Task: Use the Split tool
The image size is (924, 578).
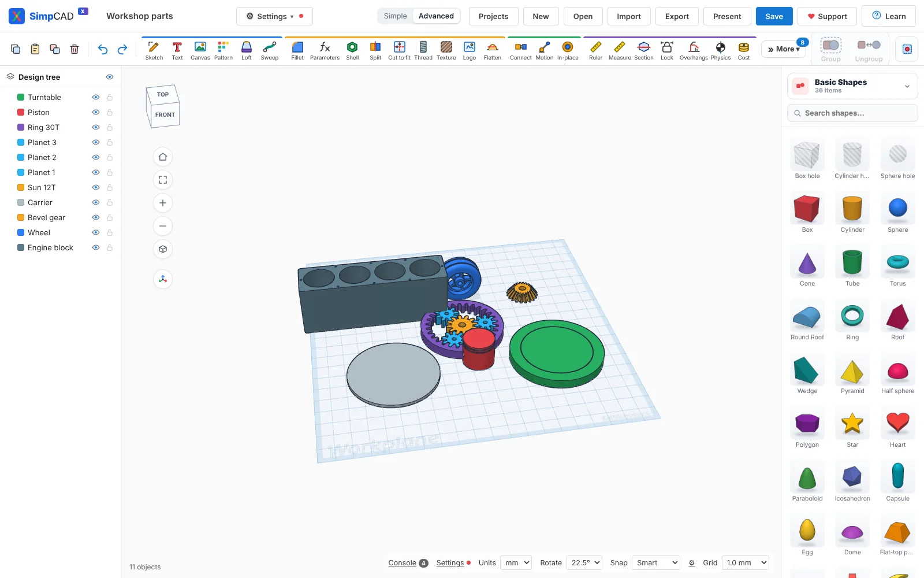Action: 375,50
